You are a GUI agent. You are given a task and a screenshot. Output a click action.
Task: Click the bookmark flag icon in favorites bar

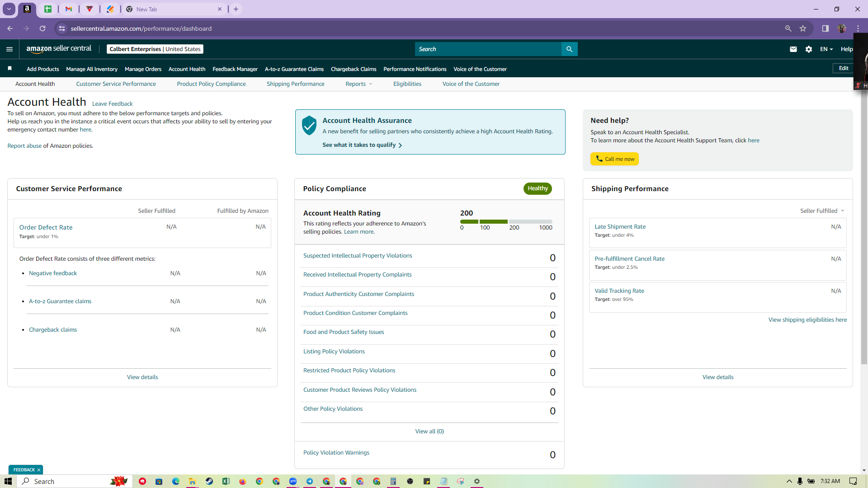click(x=9, y=69)
